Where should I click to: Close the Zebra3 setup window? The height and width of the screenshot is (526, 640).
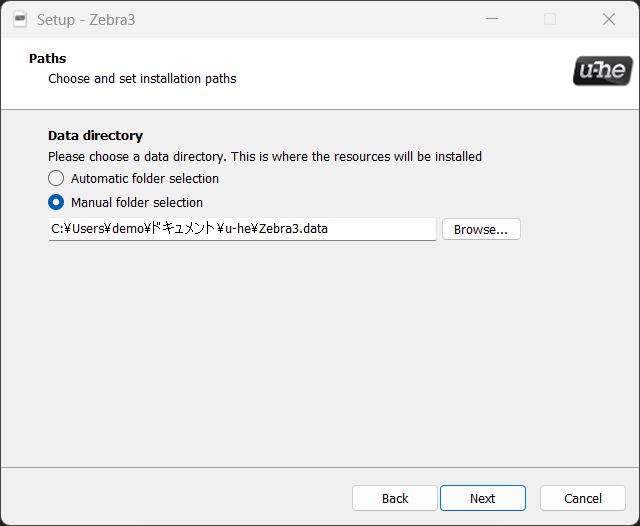pyautogui.click(x=608, y=19)
